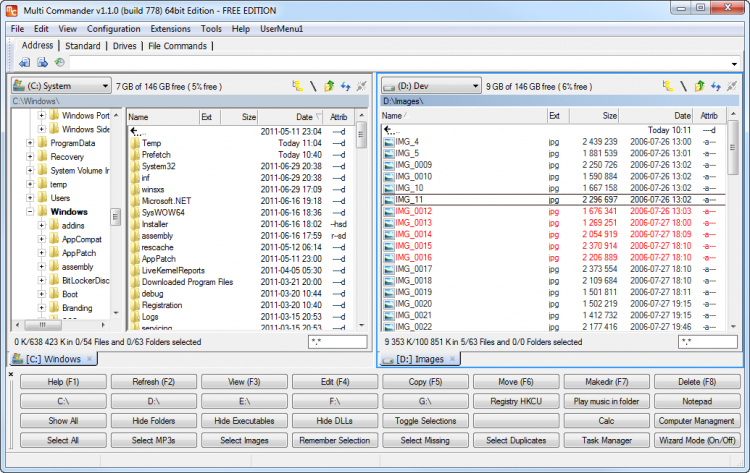Expand the Branding tree node
The height and width of the screenshot is (473, 750).
(x=42, y=308)
